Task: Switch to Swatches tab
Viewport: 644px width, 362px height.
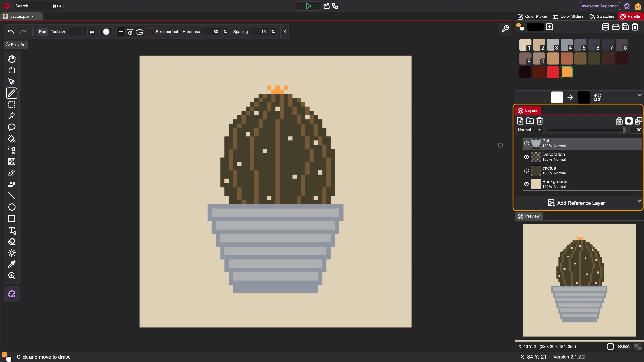Action: (602, 16)
